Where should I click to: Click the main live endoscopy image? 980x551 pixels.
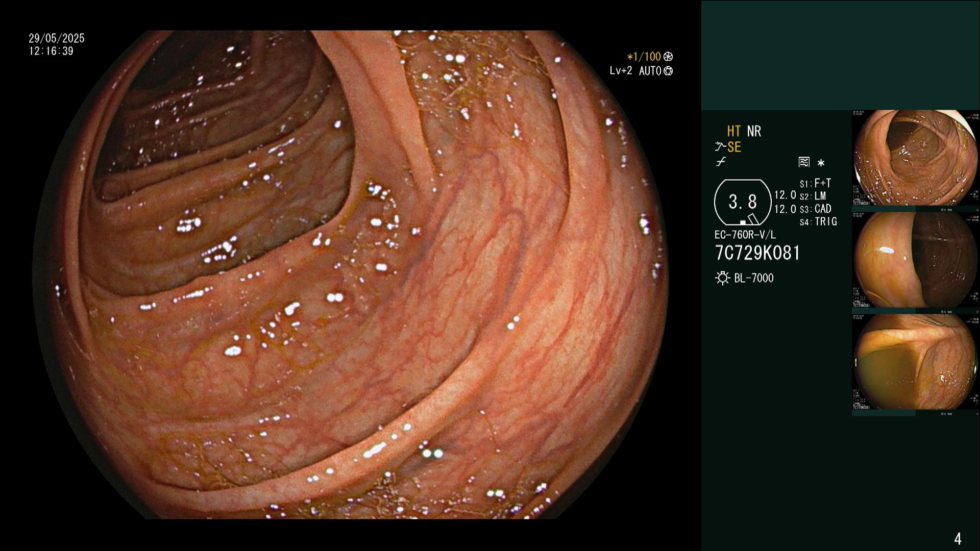click(351, 274)
